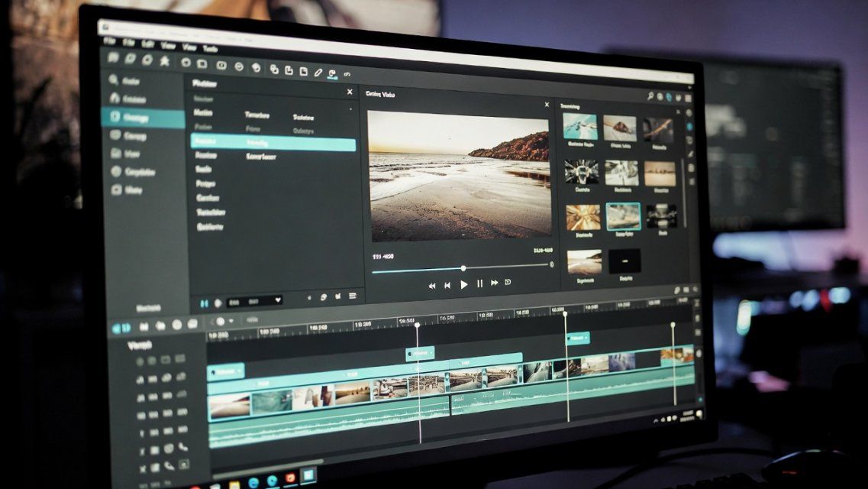The image size is (868, 489).
Task: Click the pencil edit icon in top toolbar
Action: (318, 72)
